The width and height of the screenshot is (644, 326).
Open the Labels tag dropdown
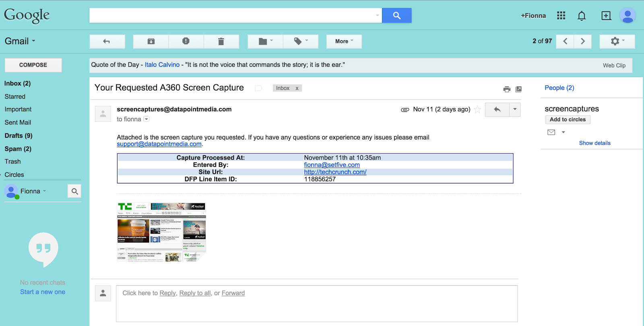(301, 41)
